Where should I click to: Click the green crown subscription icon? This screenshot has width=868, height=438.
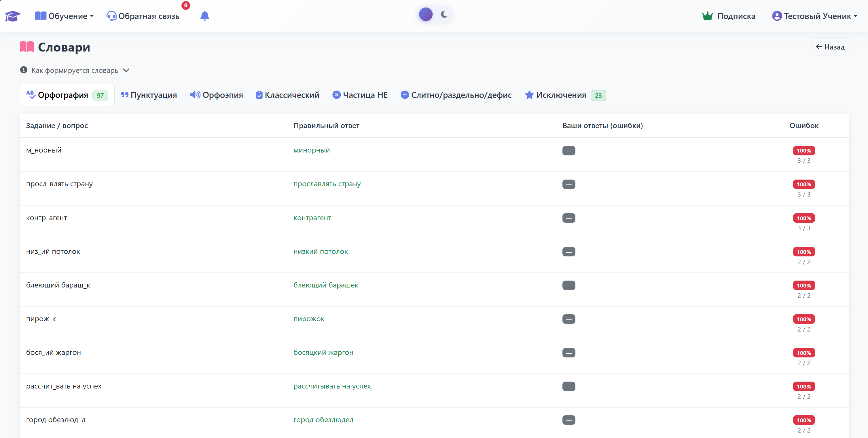click(x=707, y=16)
